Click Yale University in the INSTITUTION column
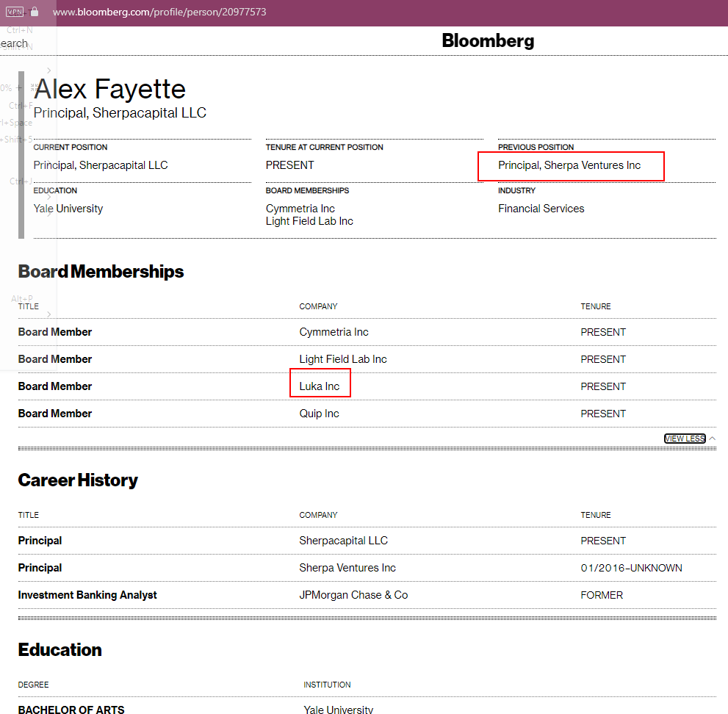Screen dimensions: 728x714 [339, 710]
